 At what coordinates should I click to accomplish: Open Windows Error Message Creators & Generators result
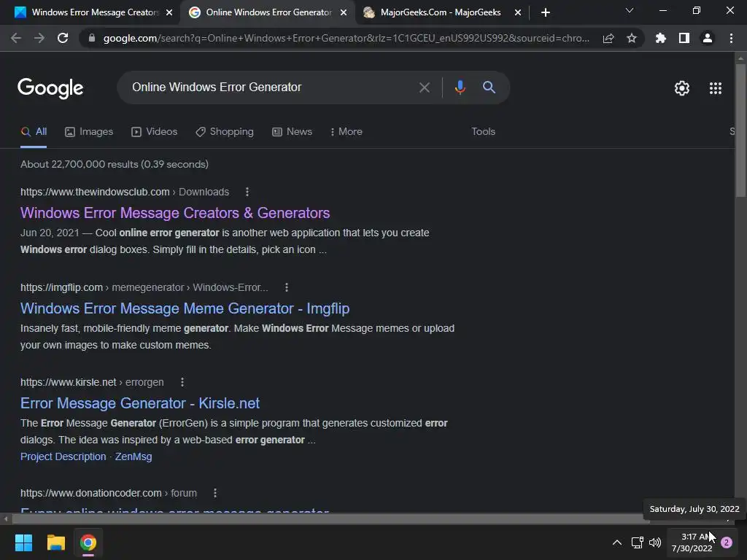pyautogui.click(x=175, y=213)
